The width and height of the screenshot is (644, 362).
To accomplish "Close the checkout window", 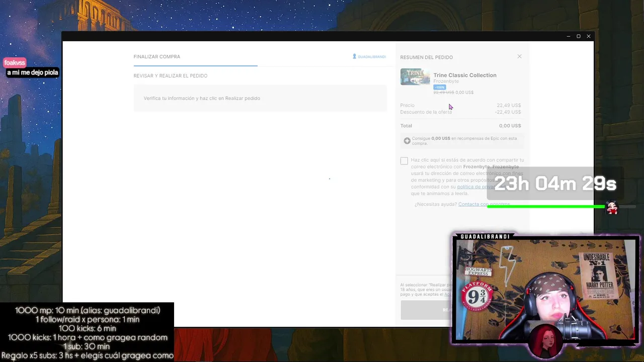I will [x=589, y=36].
